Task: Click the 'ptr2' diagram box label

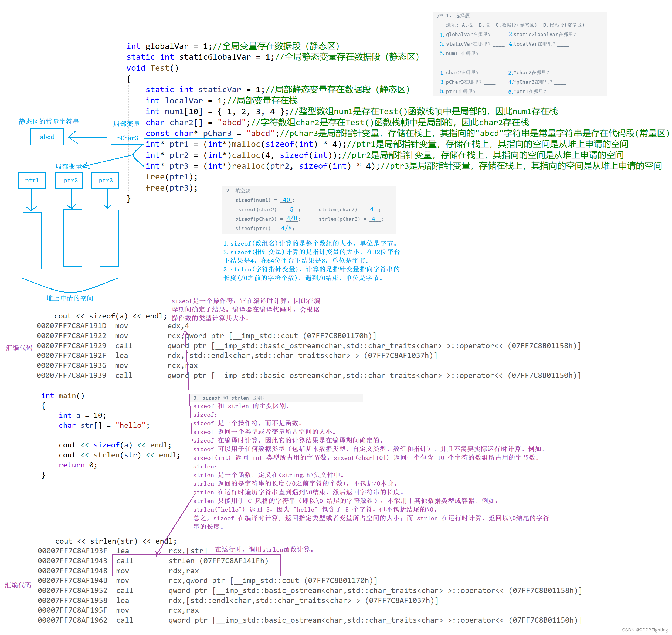Action: click(x=70, y=181)
